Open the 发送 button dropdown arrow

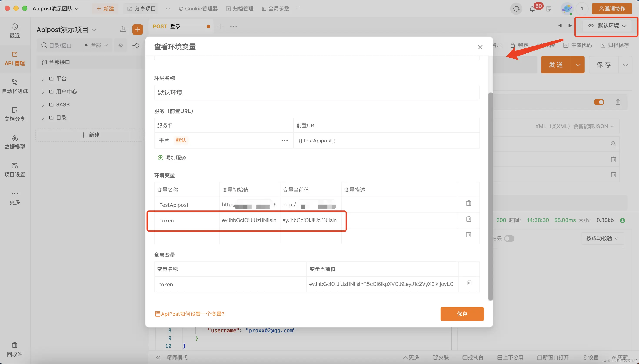578,65
